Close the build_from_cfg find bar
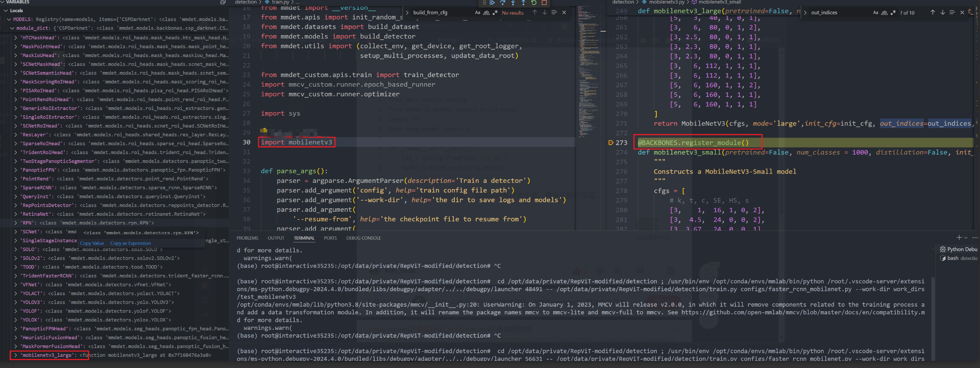 click(x=564, y=12)
